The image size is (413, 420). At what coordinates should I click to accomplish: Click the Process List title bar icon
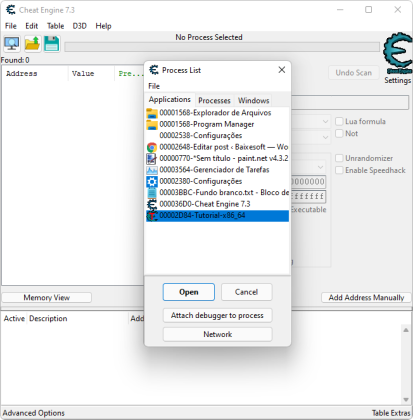click(x=154, y=70)
